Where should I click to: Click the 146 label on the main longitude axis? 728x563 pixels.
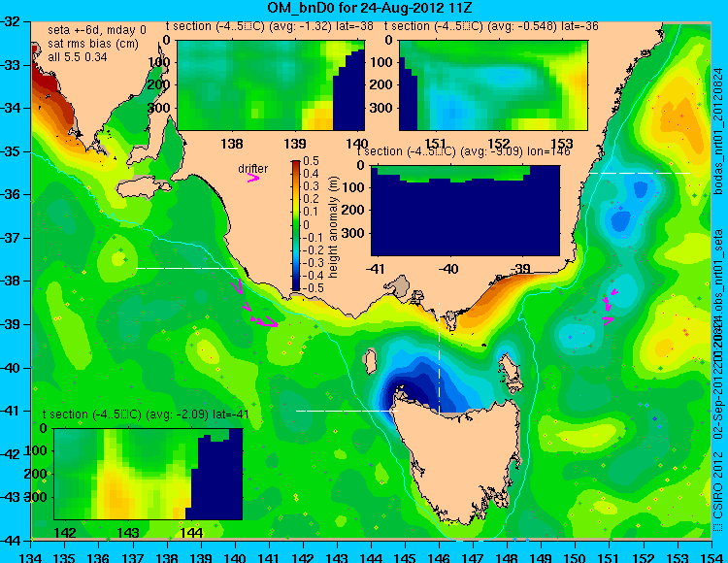coord(439,557)
